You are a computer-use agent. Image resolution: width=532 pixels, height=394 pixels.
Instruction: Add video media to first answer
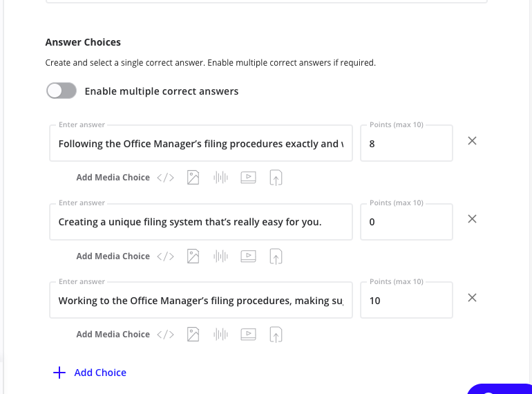248,178
